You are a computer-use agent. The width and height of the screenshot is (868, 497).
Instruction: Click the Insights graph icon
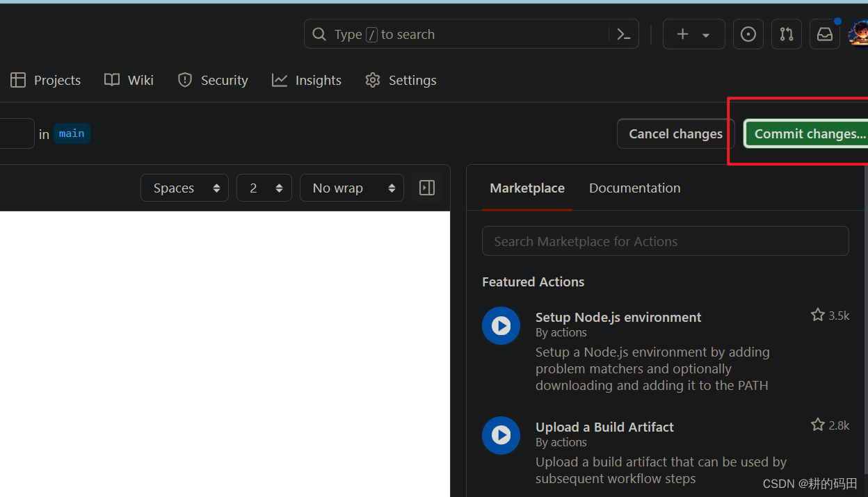click(x=280, y=80)
